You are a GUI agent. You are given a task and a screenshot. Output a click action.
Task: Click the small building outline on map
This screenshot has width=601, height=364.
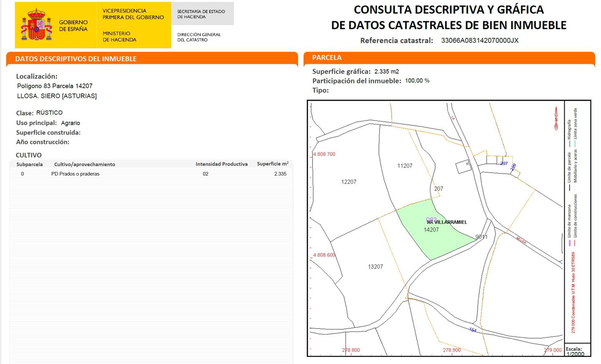(463, 166)
